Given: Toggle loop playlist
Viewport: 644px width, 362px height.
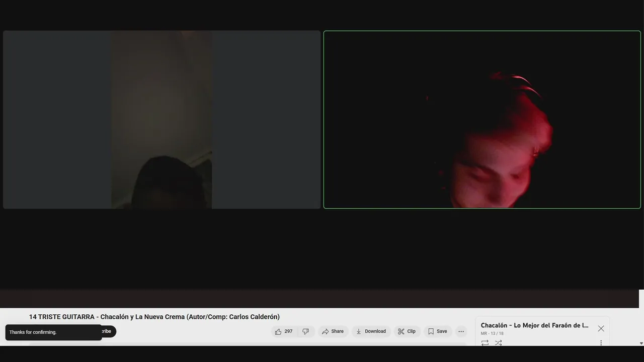Looking at the screenshot, I should (485, 343).
